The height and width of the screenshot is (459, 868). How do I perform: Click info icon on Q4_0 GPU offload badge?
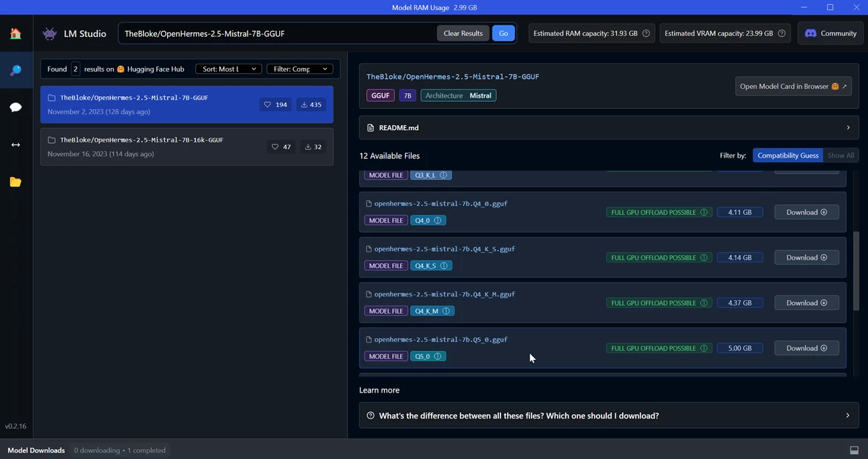(704, 213)
